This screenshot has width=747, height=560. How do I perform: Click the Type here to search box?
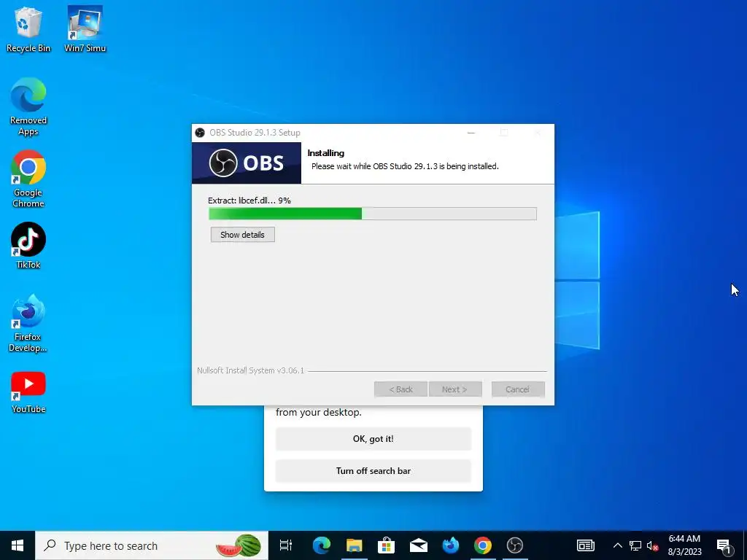pos(152,545)
